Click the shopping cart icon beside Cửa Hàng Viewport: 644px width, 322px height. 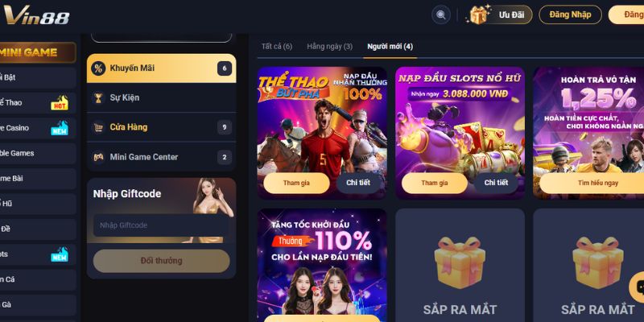(97, 127)
